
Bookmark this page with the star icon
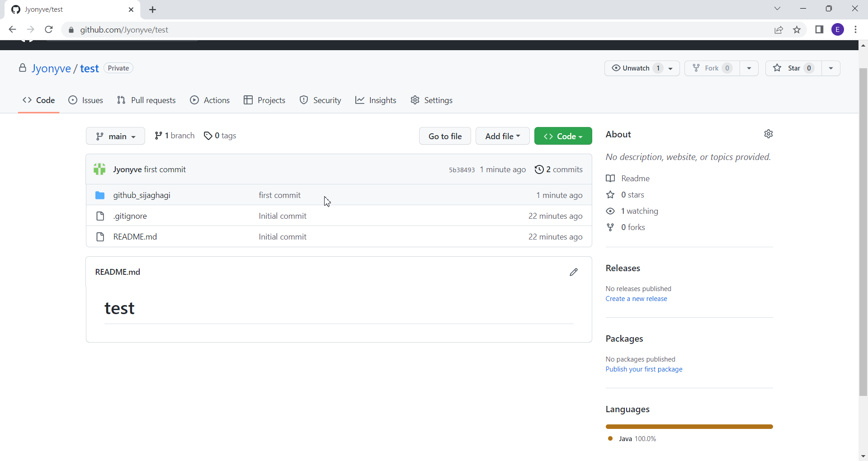pyautogui.click(x=797, y=30)
